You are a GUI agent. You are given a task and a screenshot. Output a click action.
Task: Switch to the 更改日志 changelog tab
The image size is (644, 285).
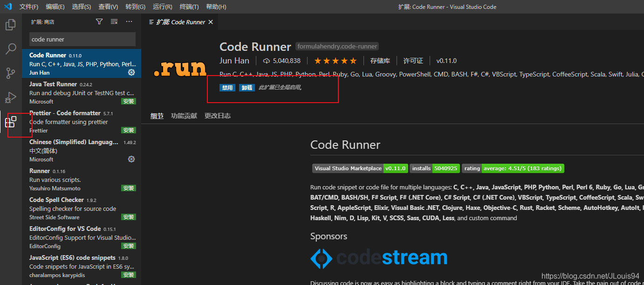218,116
